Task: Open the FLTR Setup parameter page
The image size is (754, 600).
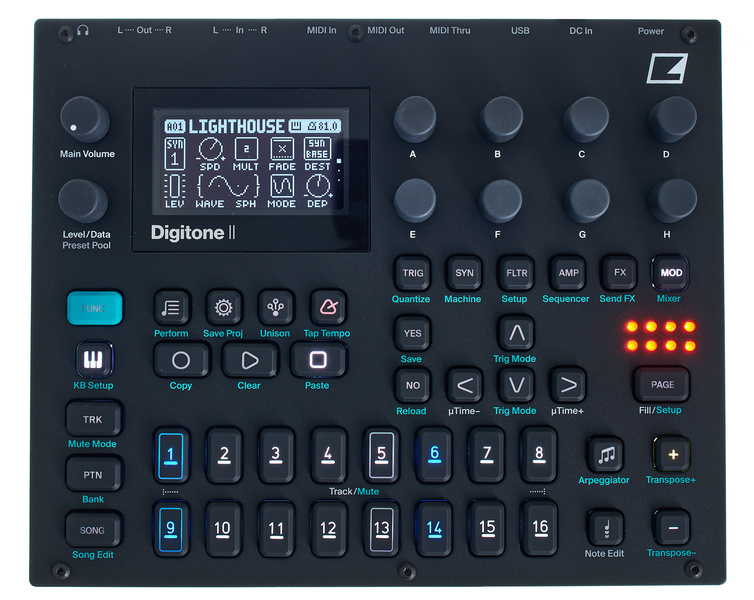Action: coord(516,273)
